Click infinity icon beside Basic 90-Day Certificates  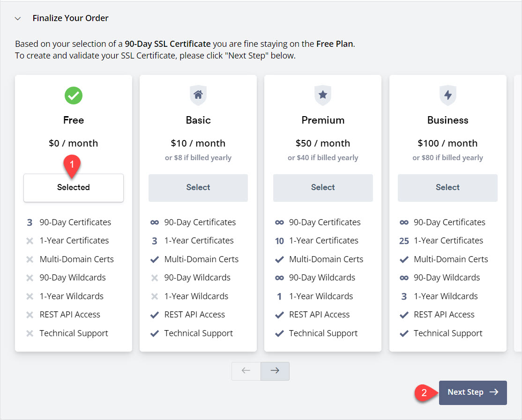(x=155, y=222)
